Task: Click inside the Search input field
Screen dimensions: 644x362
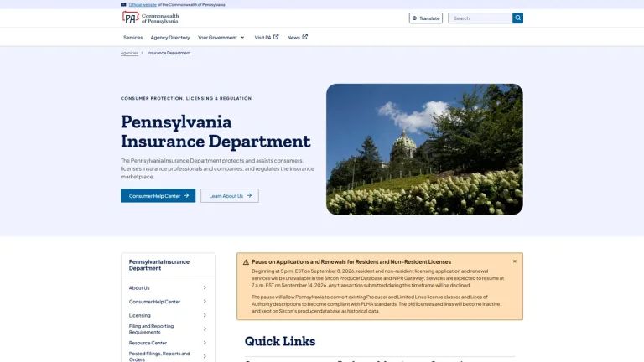Action: 480,18
